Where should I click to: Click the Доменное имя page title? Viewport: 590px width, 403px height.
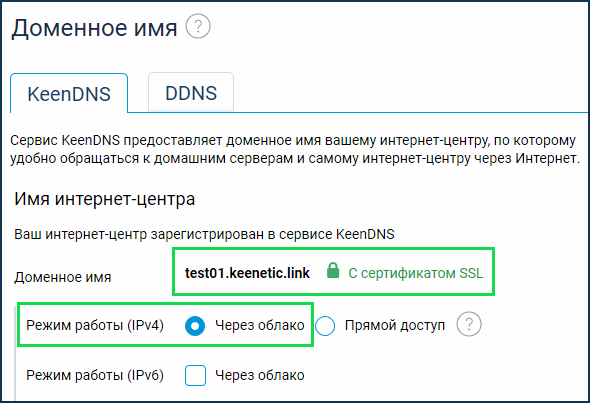(x=94, y=28)
